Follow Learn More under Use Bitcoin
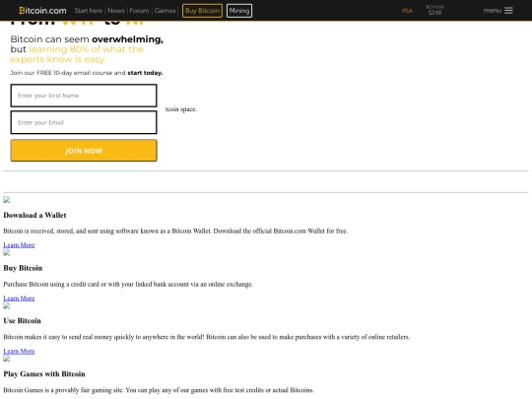Image resolution: width=532 pixels, height=399 pixels. pyautogui.click(x=19, y=351)
